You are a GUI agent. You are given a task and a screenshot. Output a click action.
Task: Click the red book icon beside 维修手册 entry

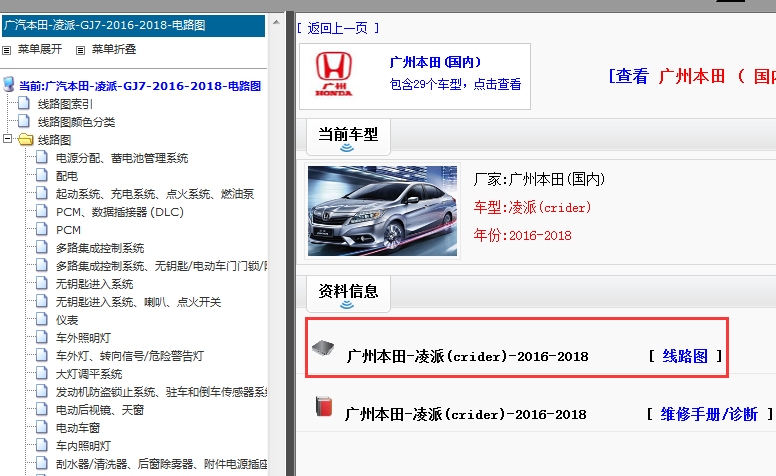324,406
